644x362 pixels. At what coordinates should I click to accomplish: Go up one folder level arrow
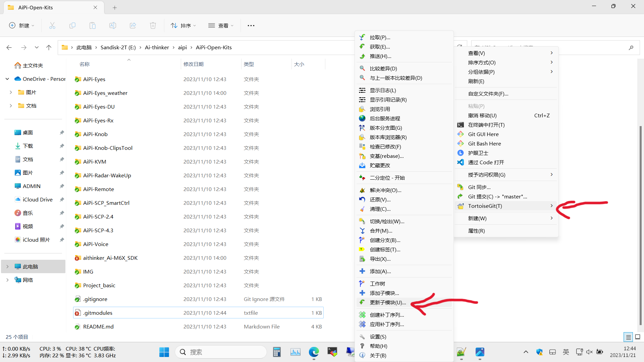tap(49, 48)
